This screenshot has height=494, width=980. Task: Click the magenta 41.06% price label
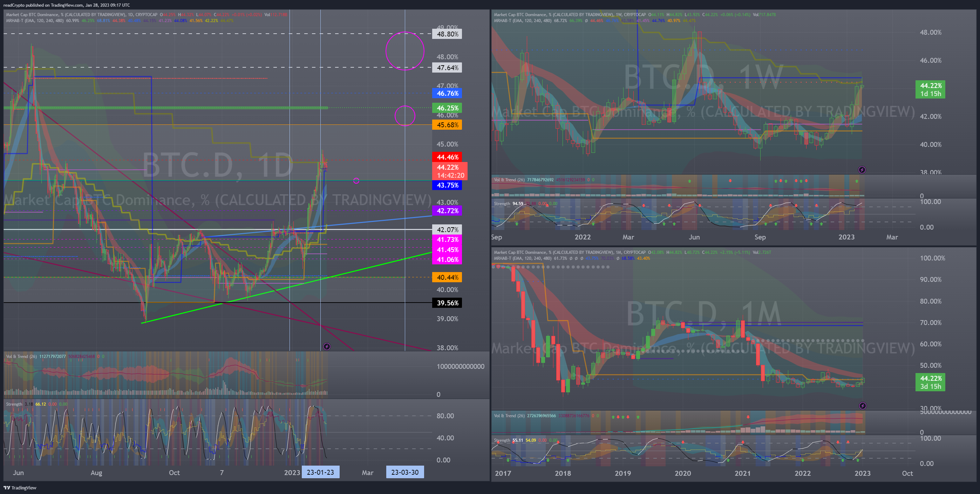(447, 259)
